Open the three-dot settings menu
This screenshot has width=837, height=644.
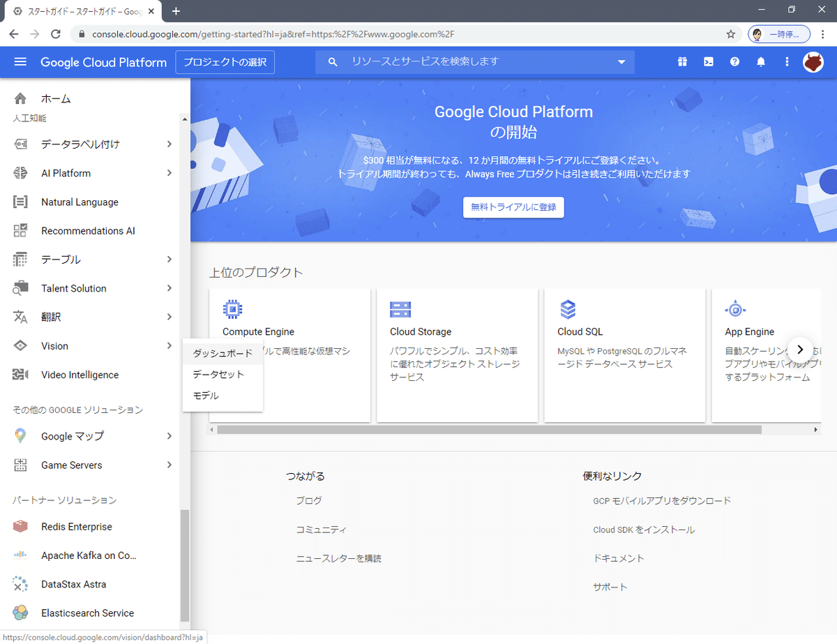tap(787, 62)
